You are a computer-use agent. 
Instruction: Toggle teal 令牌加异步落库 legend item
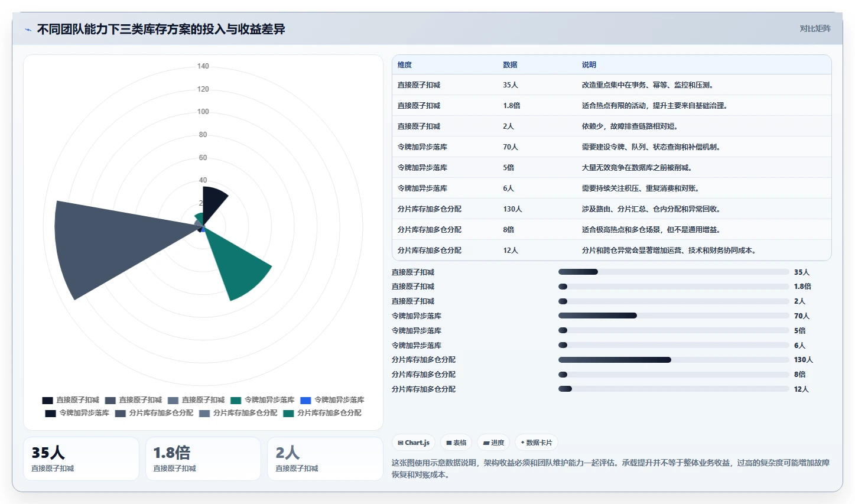point(262,400)
